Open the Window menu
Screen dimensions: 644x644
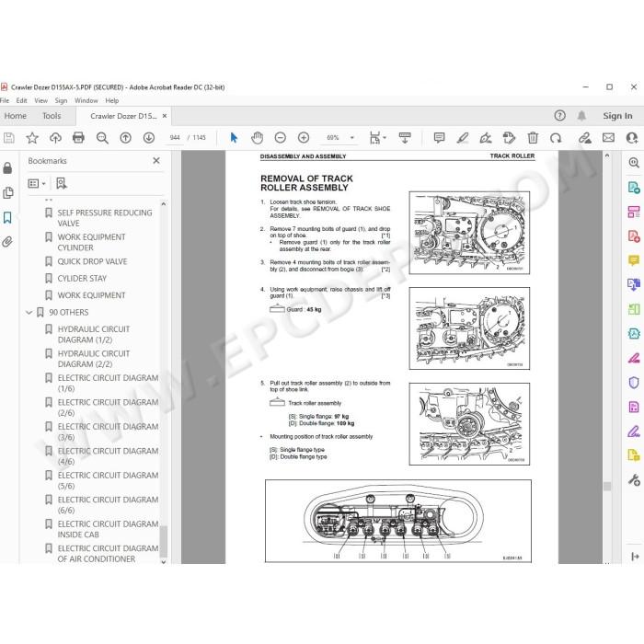(86, 100)
